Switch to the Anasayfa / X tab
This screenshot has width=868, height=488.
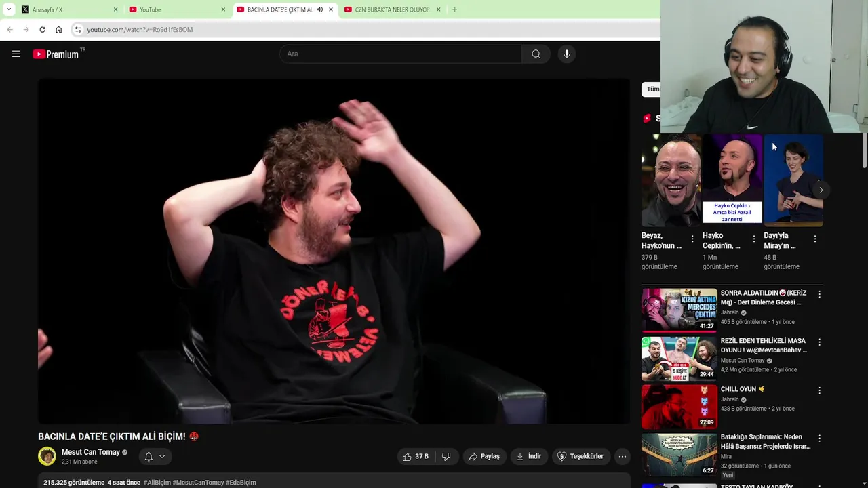[68, 9]
